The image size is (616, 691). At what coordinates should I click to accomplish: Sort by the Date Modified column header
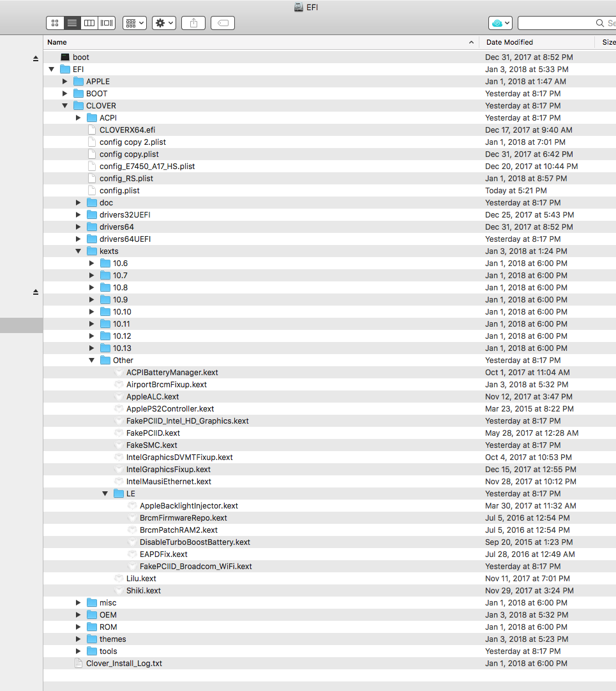[536, 42]
